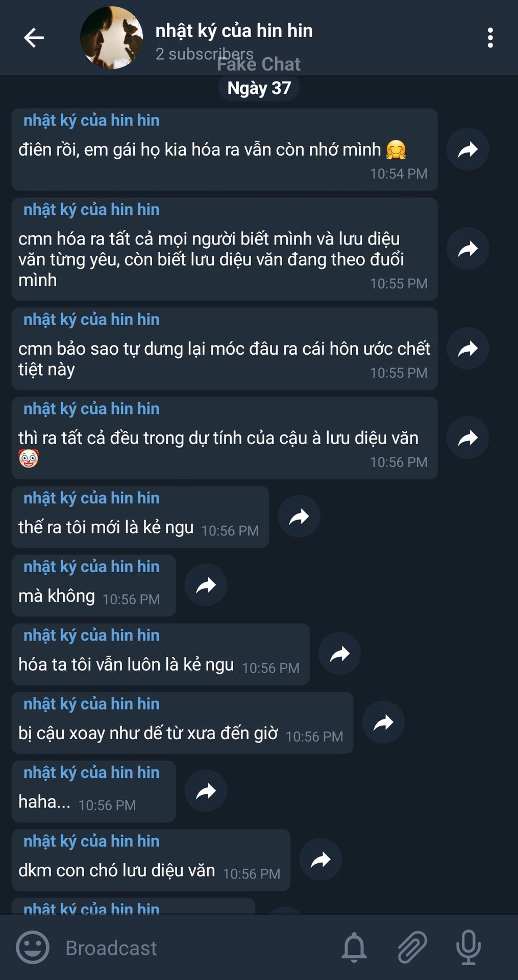Forward the 'cmn hóa ra tất cả' message
This screenshot has height=980, width=518.
tap(468, 249)
